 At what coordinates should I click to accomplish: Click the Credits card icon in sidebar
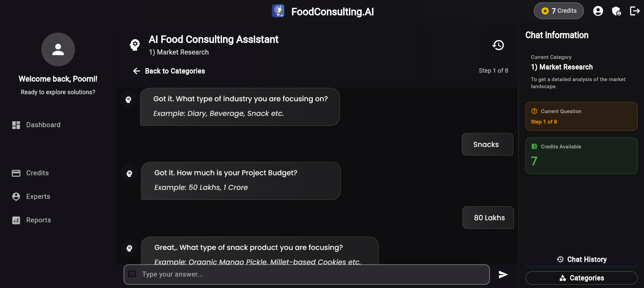[x=15, y=173]
